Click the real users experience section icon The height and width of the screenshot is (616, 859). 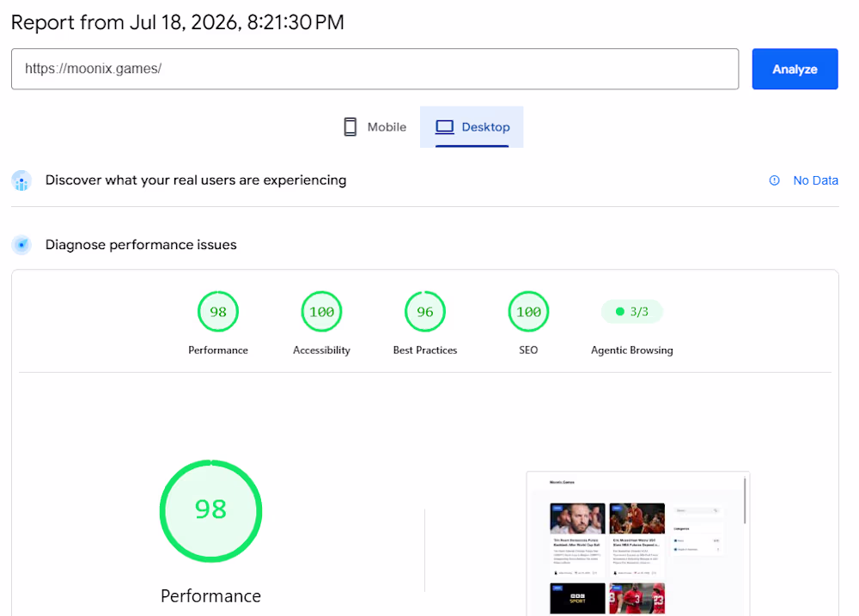(22, 180)
